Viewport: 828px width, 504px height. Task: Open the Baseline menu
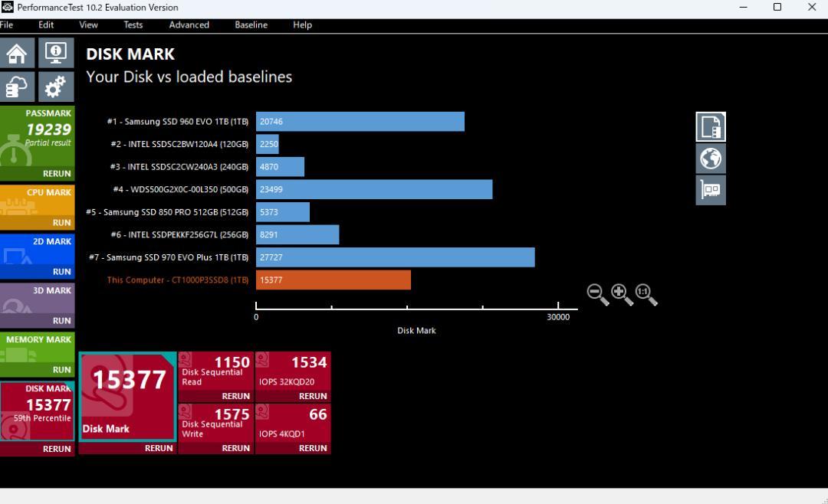pos(251,25)
